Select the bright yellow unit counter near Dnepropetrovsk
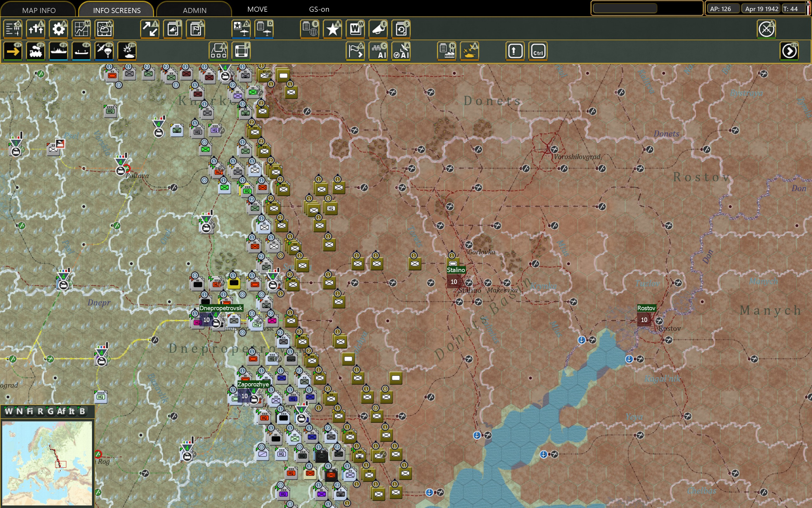This screenshot has width=812, height=508. (x=234, y=283)
